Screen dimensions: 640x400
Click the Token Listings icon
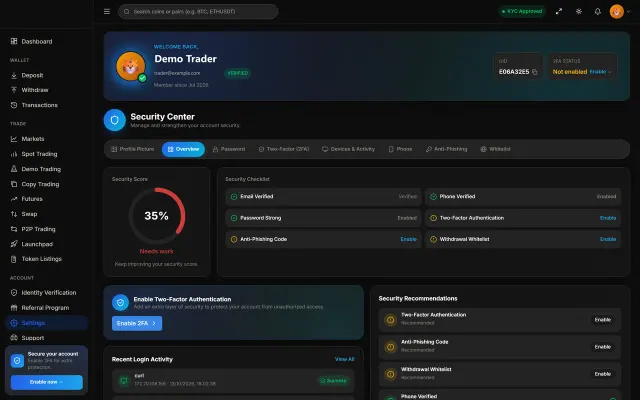pos(14,259)
